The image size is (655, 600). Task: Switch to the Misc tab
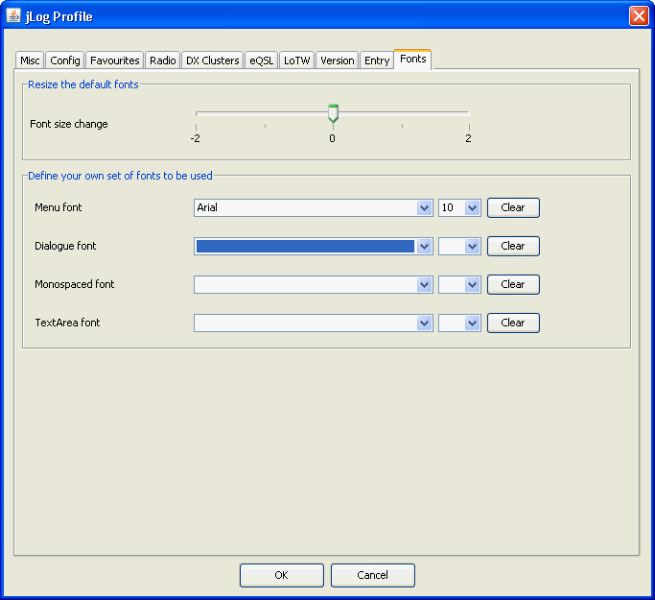point(30,61)
